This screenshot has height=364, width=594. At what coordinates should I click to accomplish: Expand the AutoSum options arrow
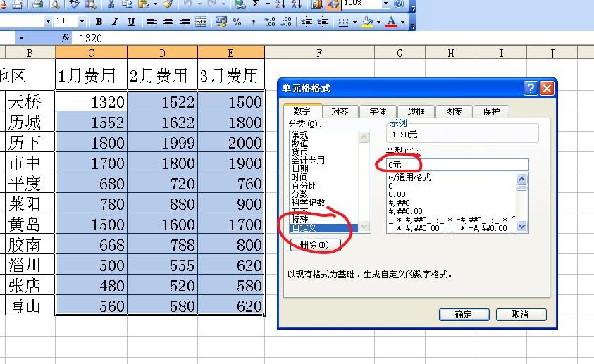click(x=268, y=4)
